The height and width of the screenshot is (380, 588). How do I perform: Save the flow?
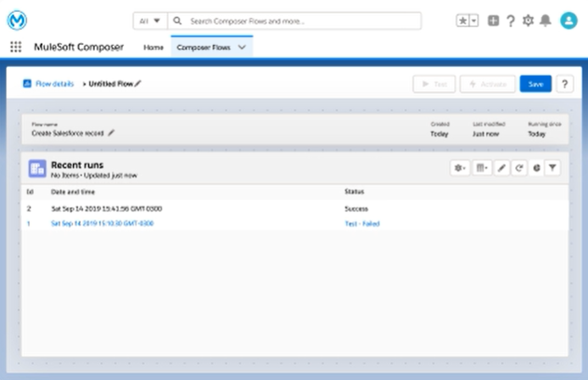pos(535,84)
